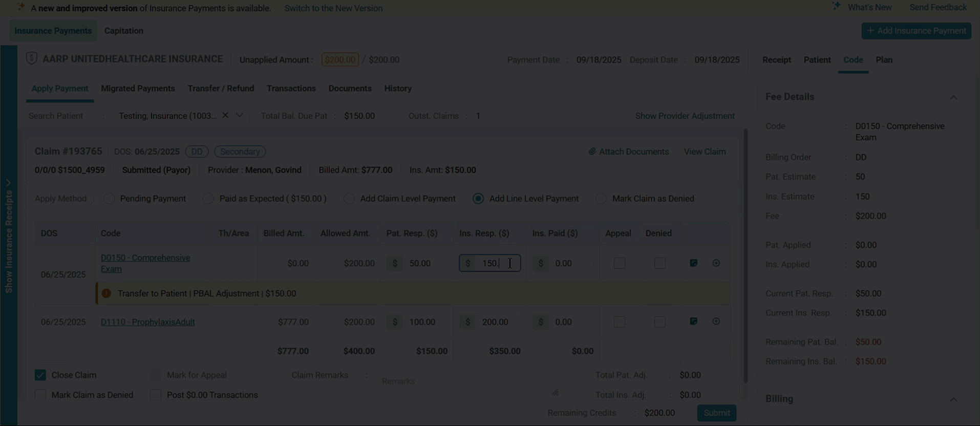Clear selected patient with X icon
980x426 pixels.
(225, 116)
